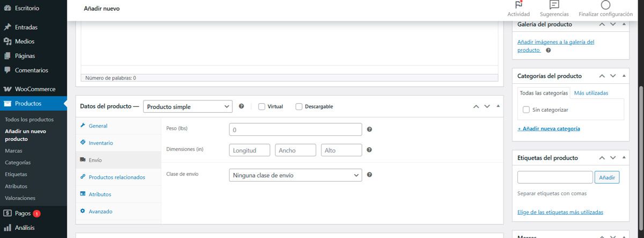Viewport: 644px width, 238px height.
Task: Click the Entradas pin icon
Action: tap(8, 27)
